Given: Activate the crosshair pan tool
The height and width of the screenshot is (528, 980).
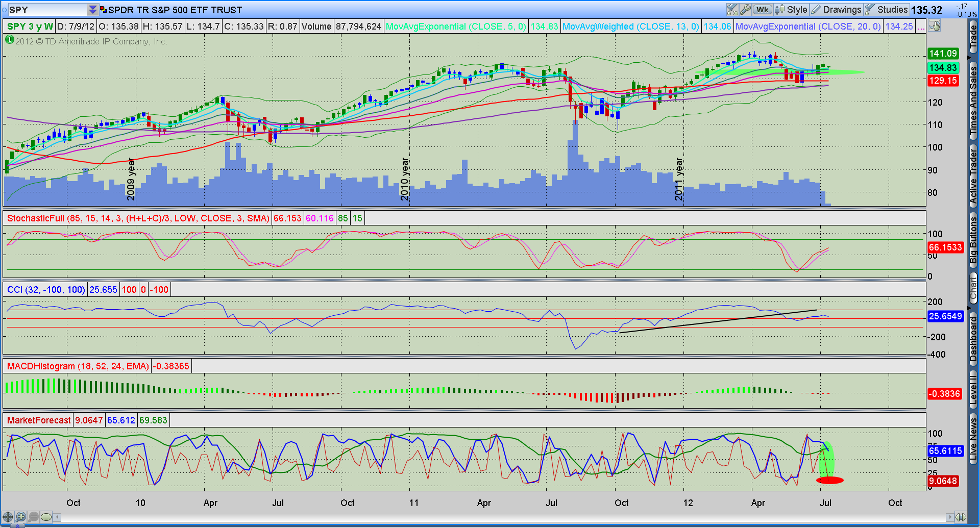Looking at the screenshot, I should click(8, 517).
